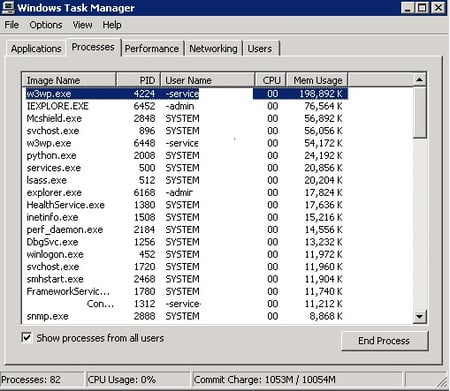Minimize the Task Manager window
The image size is (450, 391).
click(408, 8)
